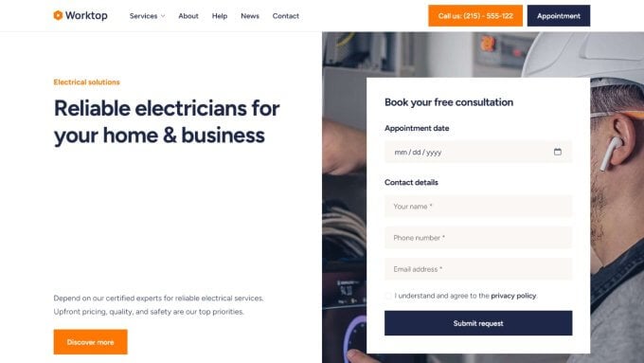Select News in the navigation bar
This screenshot has width=644, height=363.
[x=250, y=16]
